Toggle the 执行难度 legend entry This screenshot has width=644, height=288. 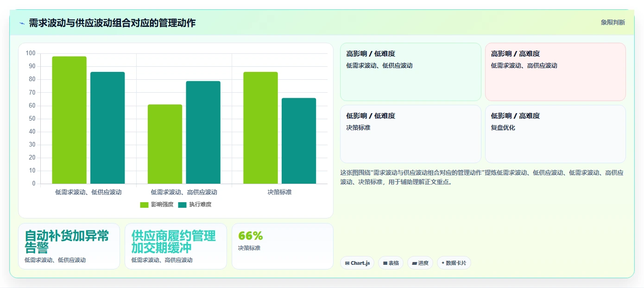pos(195,205)
